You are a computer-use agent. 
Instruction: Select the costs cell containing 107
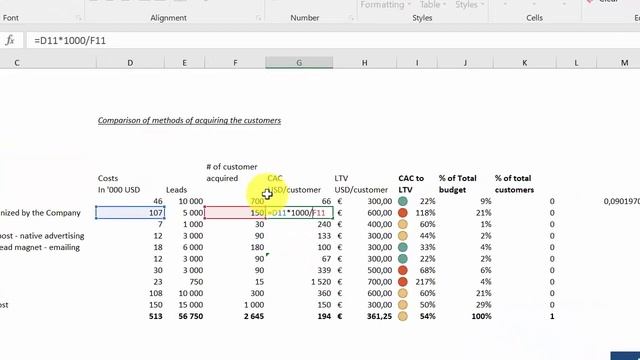point(130,213)
